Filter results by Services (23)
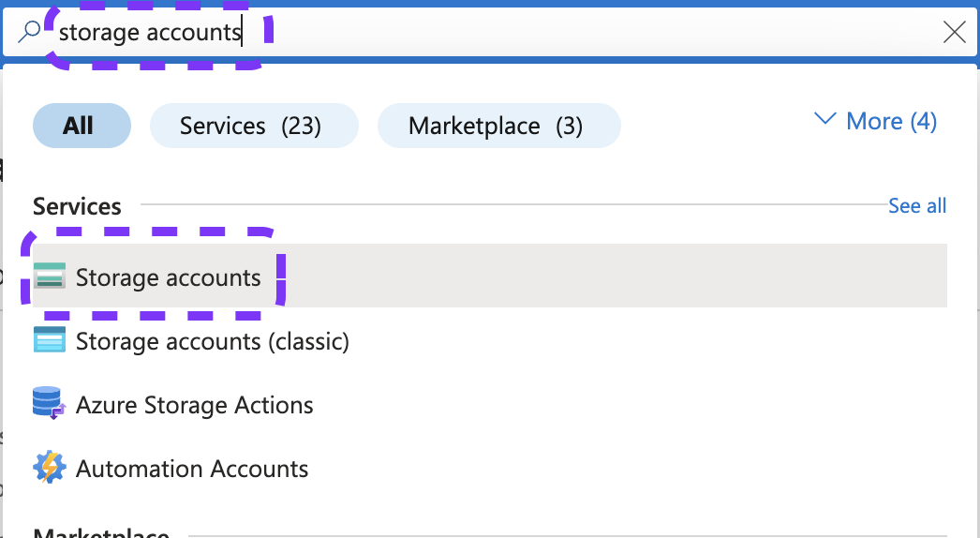The image size is (980, 538). [x=255, y=126]
